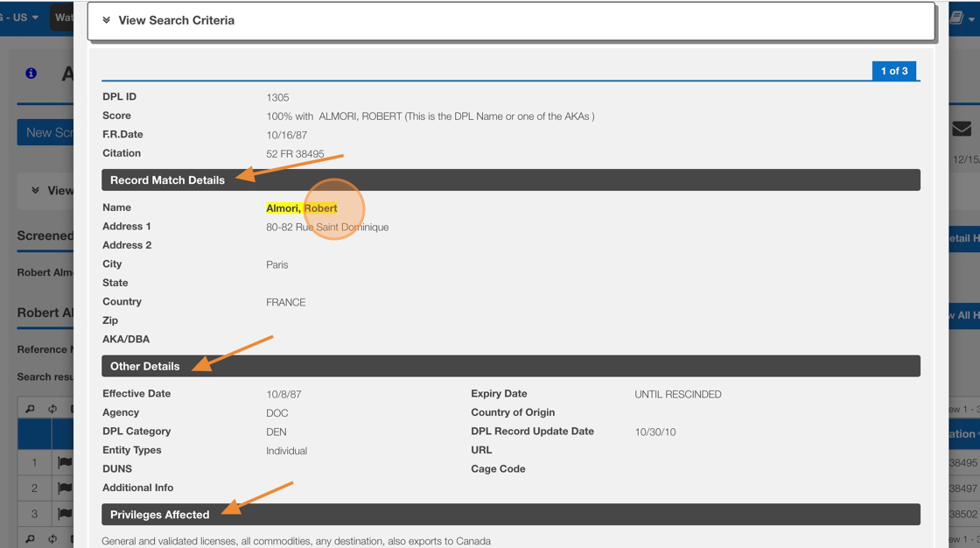This screenshot has width=980, height=548.
Task: Click the search icon above the results grid
Action: (30, 409)
